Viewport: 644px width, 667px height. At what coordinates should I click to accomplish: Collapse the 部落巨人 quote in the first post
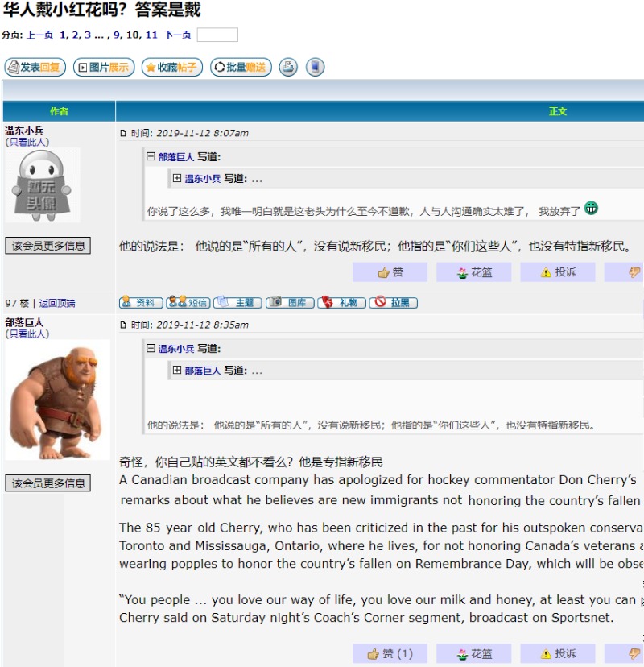pyautogui.click(x=151, y=156)
